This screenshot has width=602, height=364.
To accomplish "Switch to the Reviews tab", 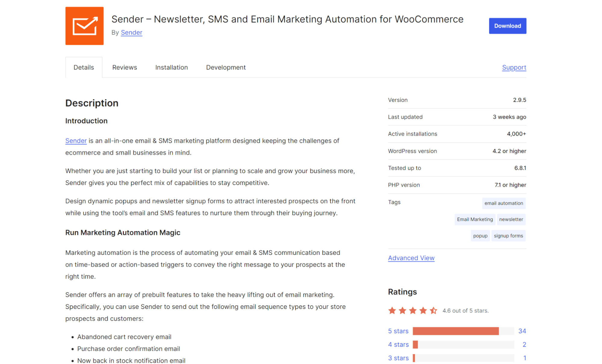I will 124,67.
